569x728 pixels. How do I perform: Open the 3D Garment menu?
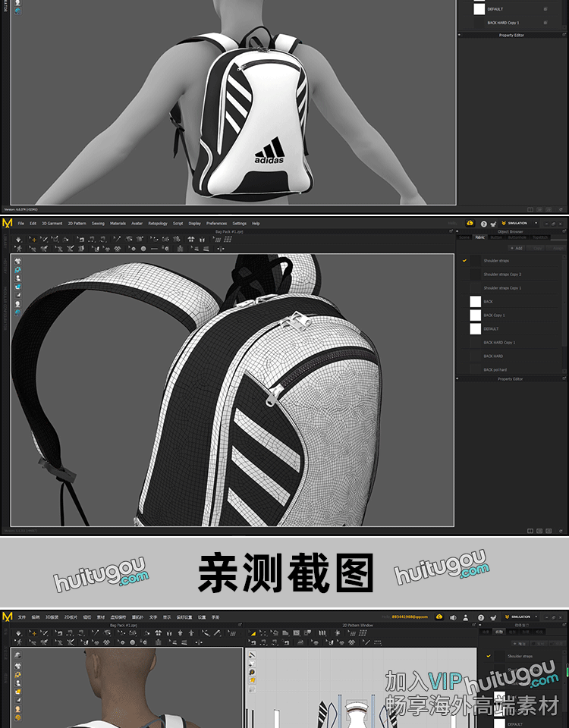tap(52, 223)
